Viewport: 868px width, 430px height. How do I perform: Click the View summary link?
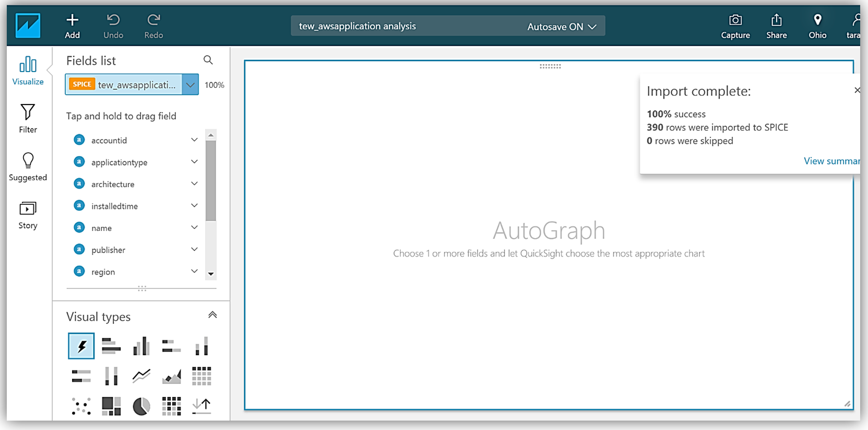tap(831, 161)
